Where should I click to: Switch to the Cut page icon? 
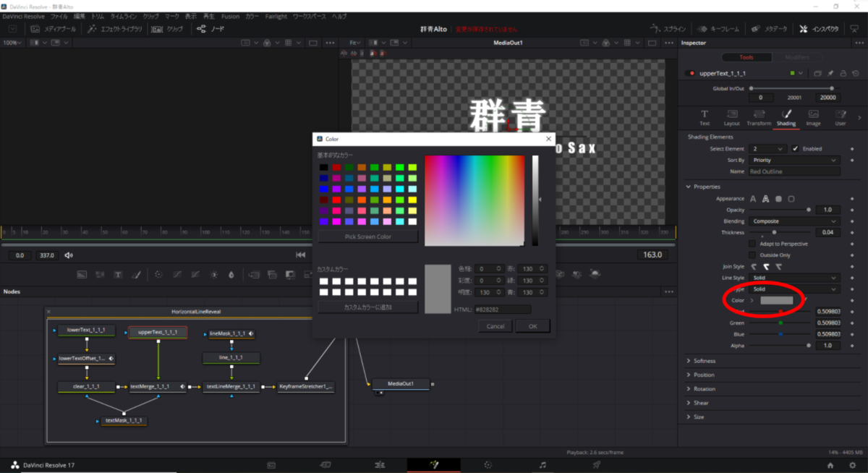pos(325,465)
